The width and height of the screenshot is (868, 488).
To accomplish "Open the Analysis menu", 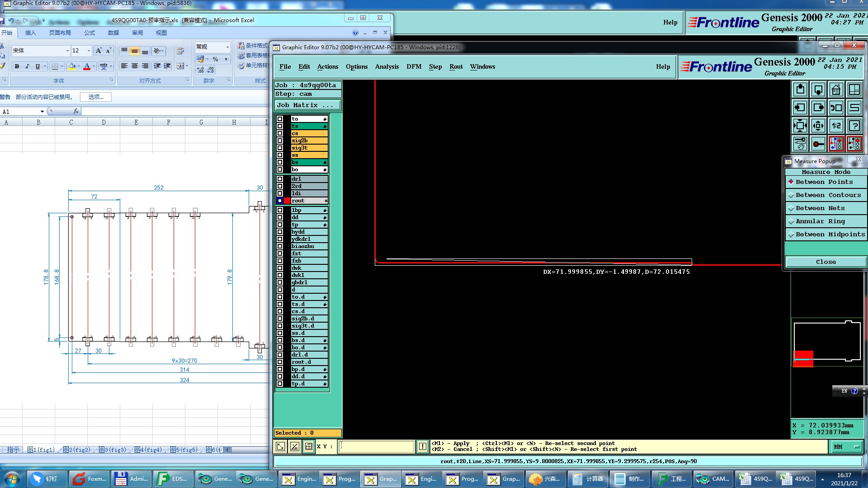I will (387, 66).
